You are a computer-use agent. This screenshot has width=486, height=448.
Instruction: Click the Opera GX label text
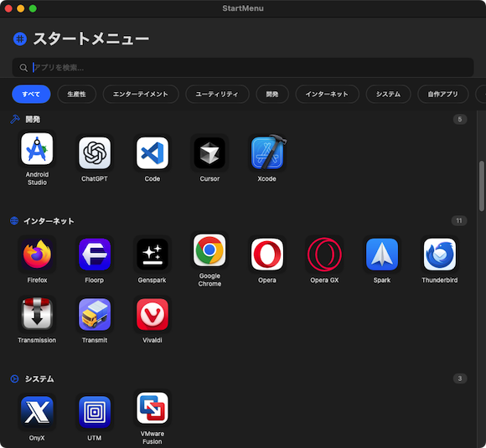pyautogui.click(x=324, y=280)
